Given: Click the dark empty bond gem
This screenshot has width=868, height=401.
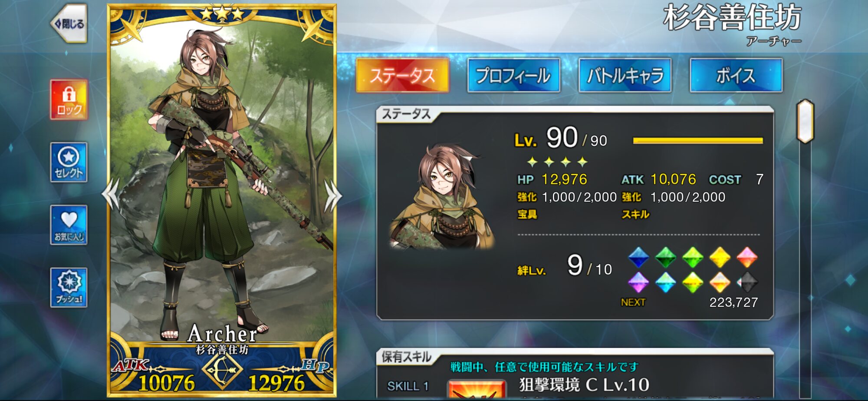Looking at the screenshot, I should (747, 282).
